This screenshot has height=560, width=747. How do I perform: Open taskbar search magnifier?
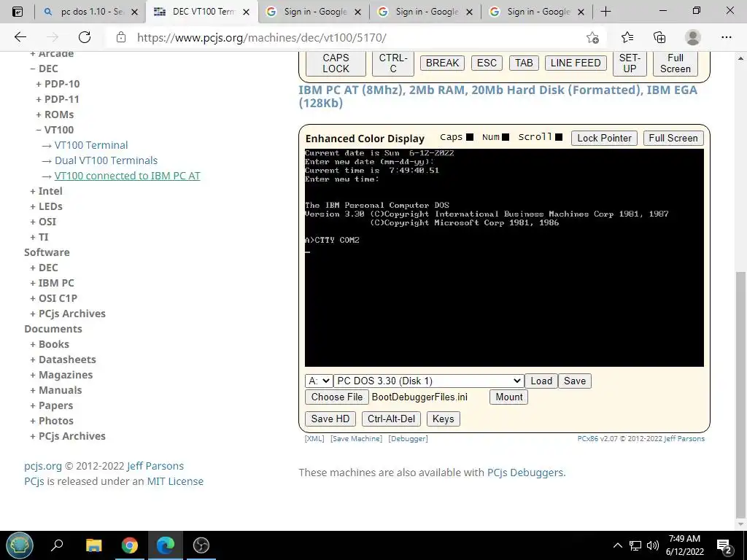click(57, 545)
